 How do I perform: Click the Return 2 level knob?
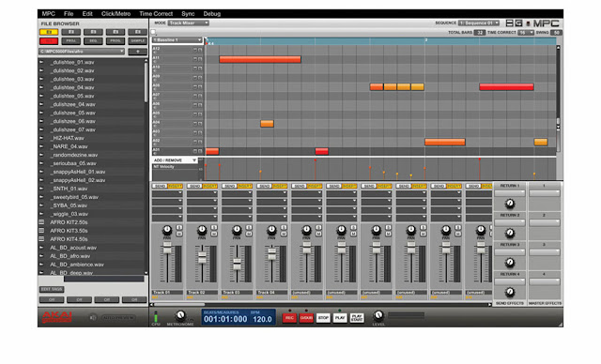click(510, 233)
